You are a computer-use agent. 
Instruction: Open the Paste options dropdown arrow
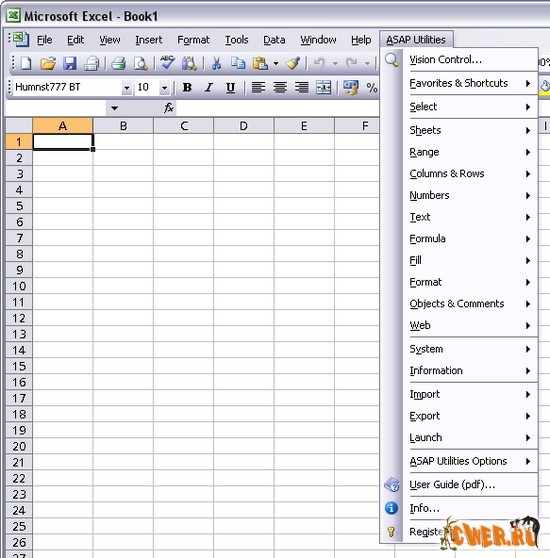click(276, 64)
